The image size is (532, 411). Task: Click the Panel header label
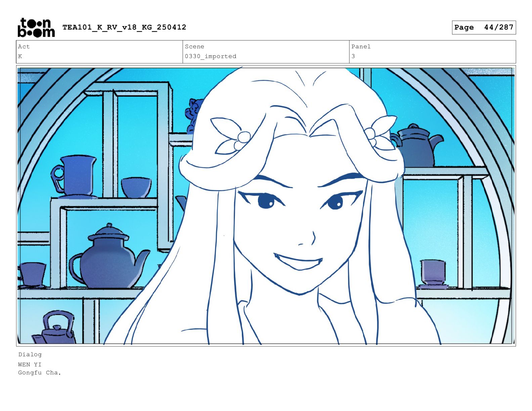(361, 47)
